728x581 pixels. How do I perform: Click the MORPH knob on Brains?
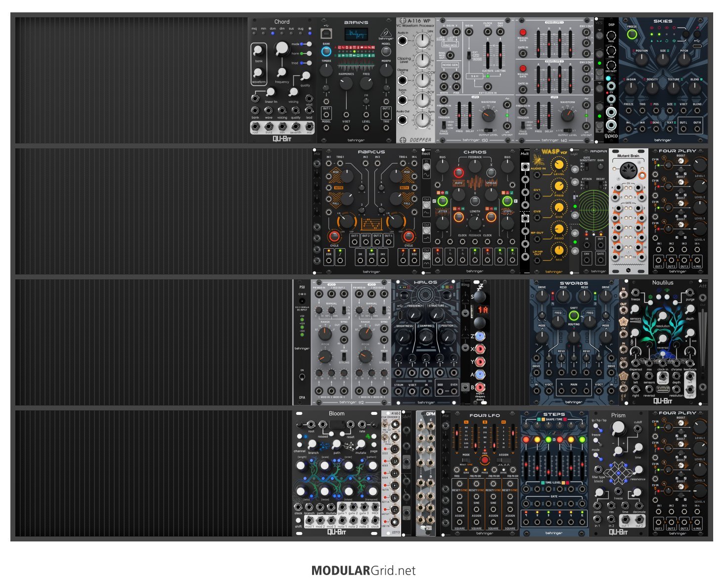[x=386, y=70]
